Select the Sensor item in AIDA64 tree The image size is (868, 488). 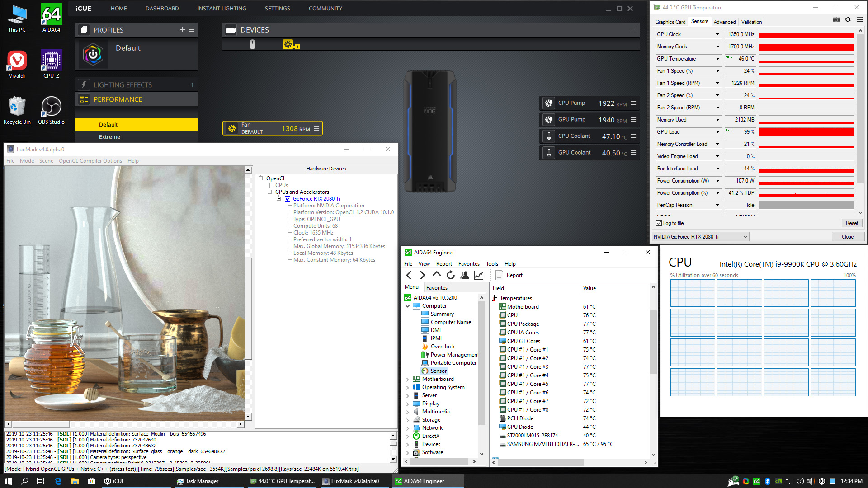(439, 371)
